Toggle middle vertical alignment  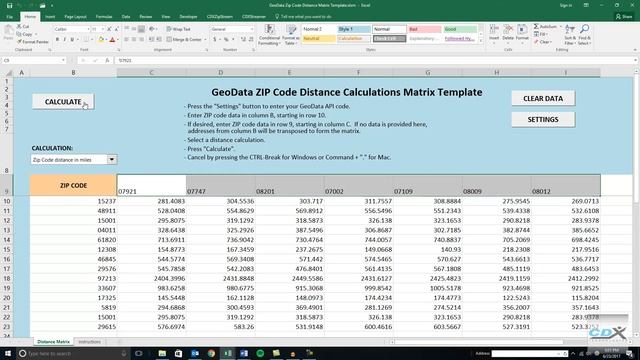tap(134, 29)
